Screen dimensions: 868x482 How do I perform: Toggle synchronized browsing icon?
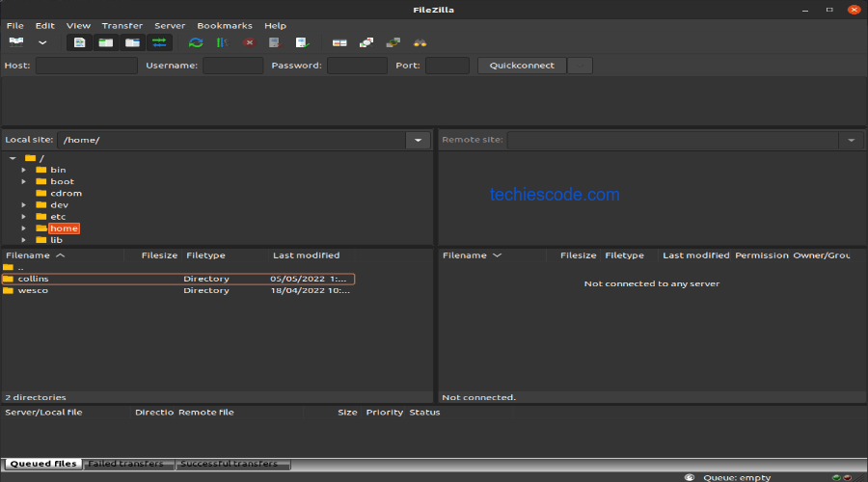(393, 42)
